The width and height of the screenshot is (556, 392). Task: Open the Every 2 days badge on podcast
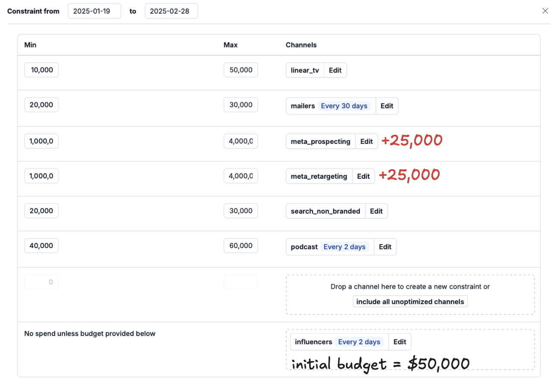(x=344, y=246)
